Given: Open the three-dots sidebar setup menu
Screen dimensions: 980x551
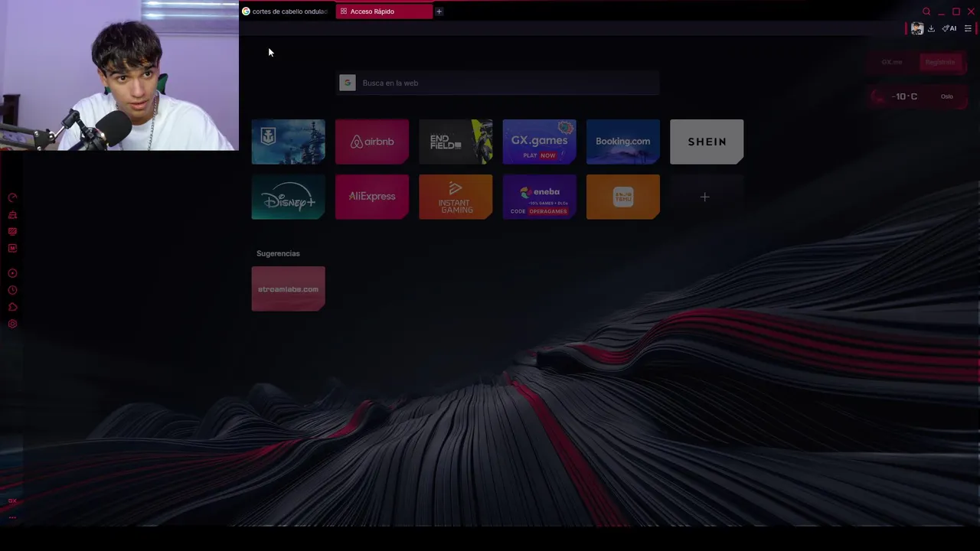Looking at the screenshot, I should click(x=12, y=517).
